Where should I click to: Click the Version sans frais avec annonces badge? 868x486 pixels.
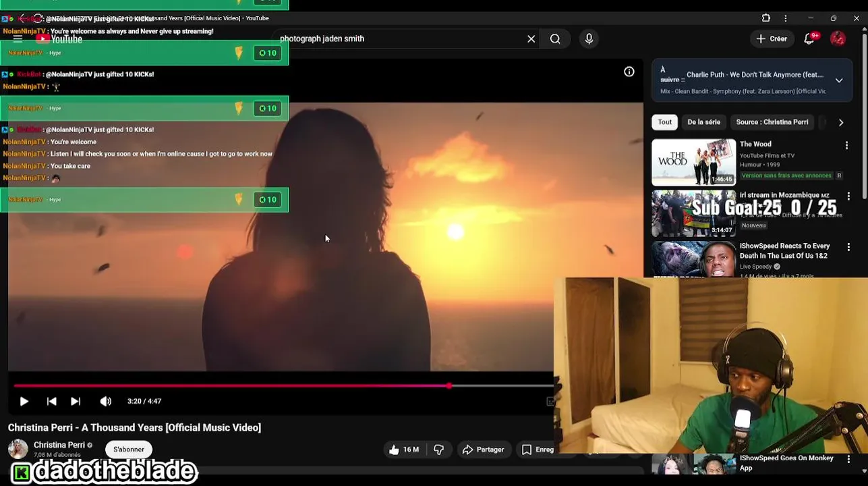(786, 175)
